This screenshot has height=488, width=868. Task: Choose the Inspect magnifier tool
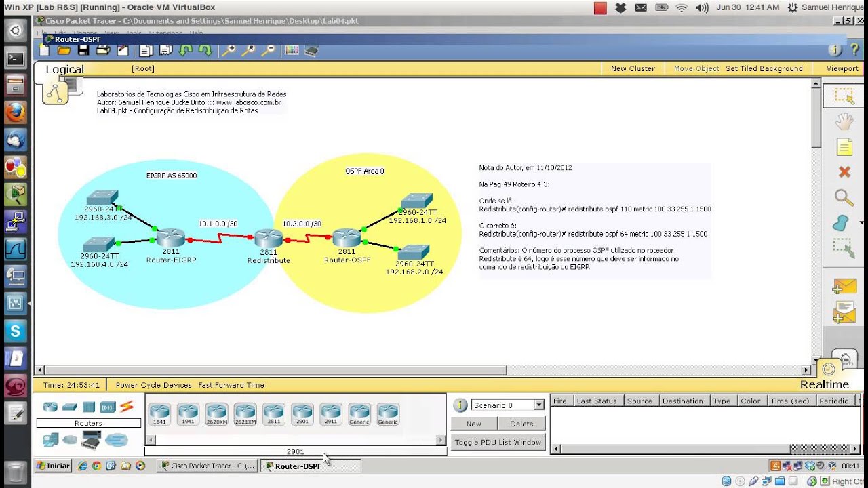(844, 197)
